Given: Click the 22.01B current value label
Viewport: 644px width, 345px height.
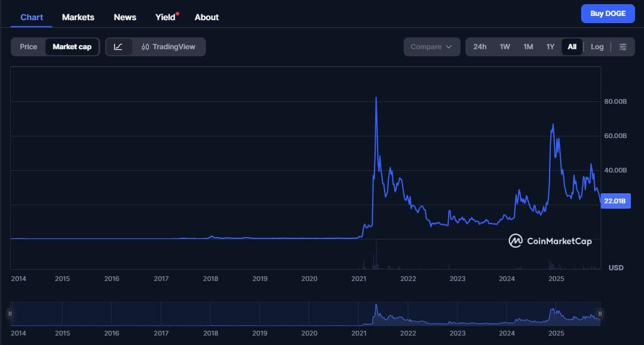Looking at the screenshot, I should (x=616, y=202).
